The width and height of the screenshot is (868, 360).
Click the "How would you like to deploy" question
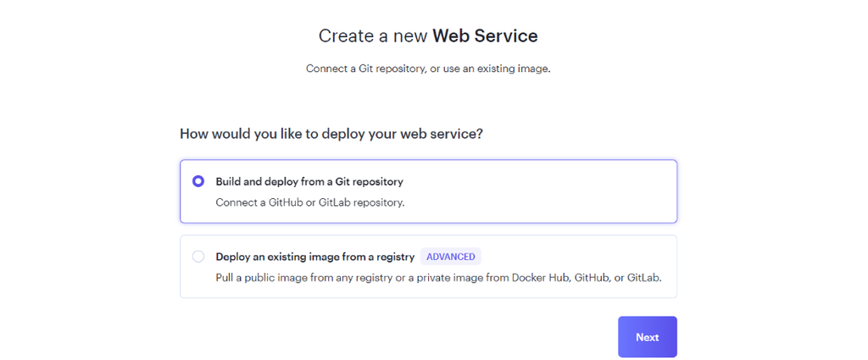(x=331, y=134)
